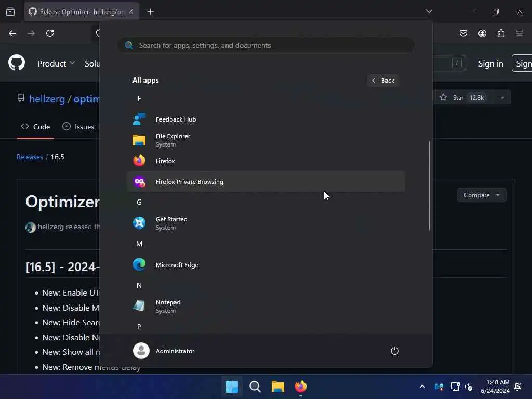Screen dimensions: 532x399
Task: Close the Release Optimizer tab
Action: (131, 11)
